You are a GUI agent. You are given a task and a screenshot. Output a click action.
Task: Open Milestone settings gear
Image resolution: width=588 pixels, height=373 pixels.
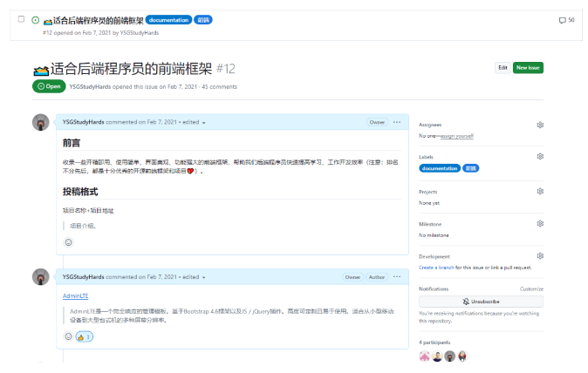click(540, 223)
